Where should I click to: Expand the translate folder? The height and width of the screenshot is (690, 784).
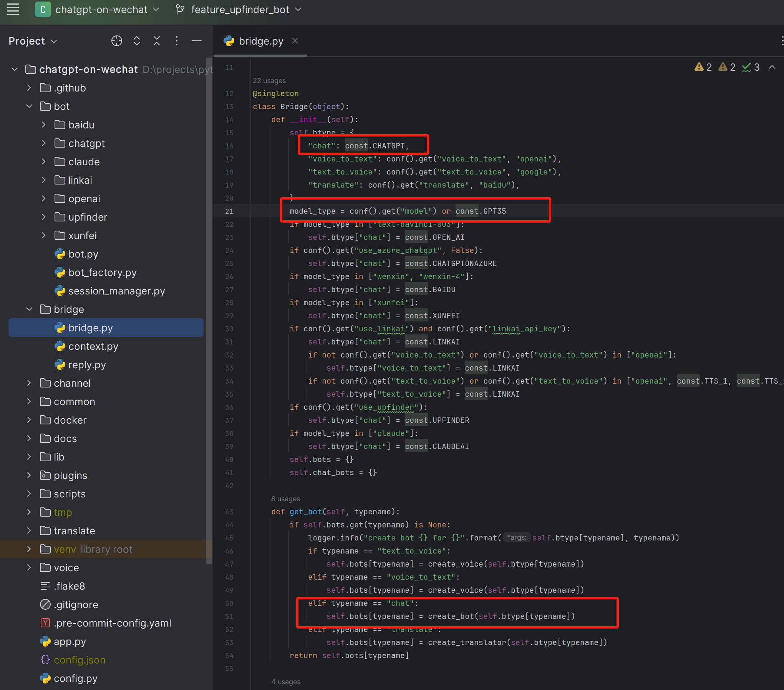29,530
